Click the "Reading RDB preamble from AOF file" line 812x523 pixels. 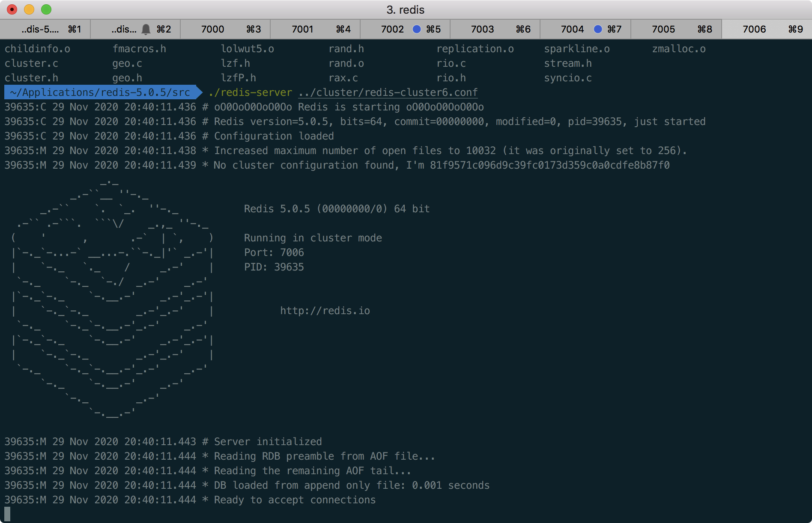[220, 456]
